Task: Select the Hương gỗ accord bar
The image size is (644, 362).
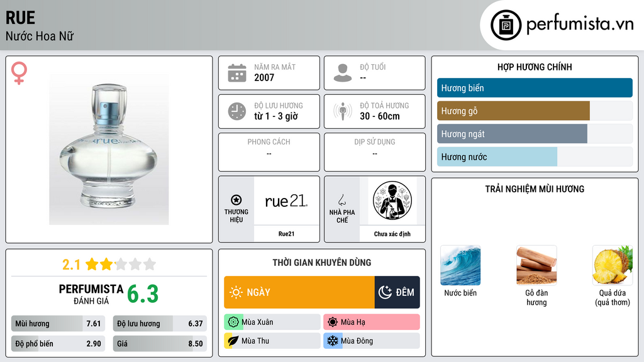Action: 535,111
